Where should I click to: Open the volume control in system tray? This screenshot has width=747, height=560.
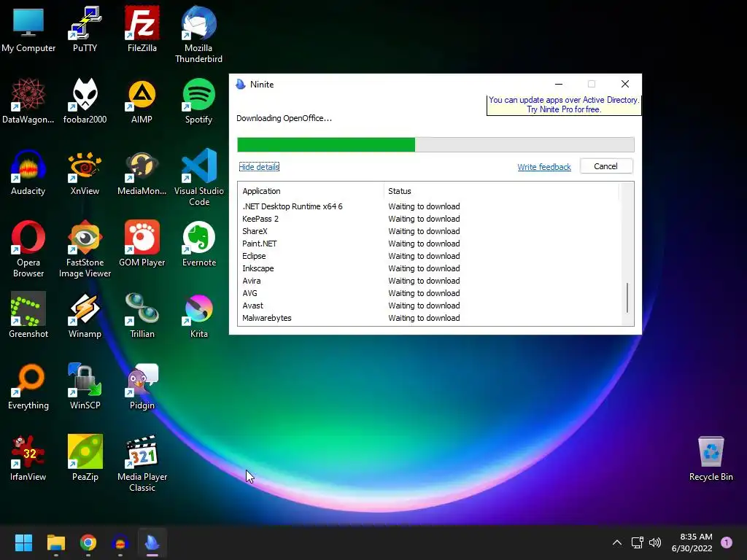click(656, 542)
